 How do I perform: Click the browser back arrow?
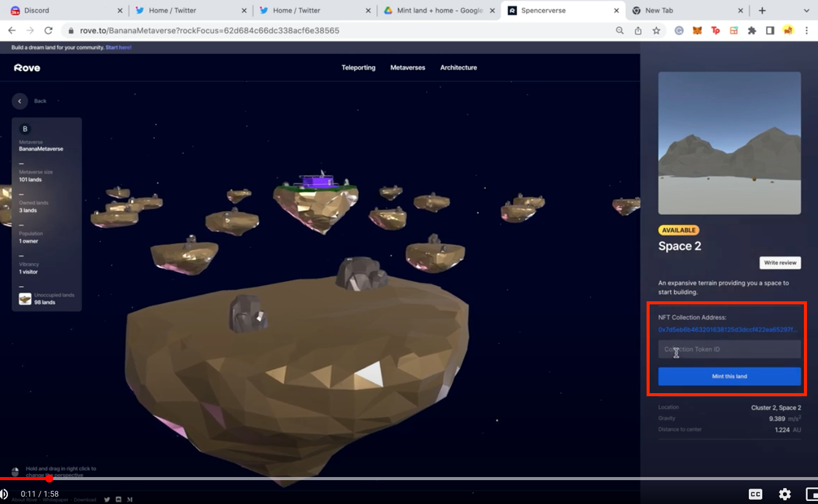12,31
